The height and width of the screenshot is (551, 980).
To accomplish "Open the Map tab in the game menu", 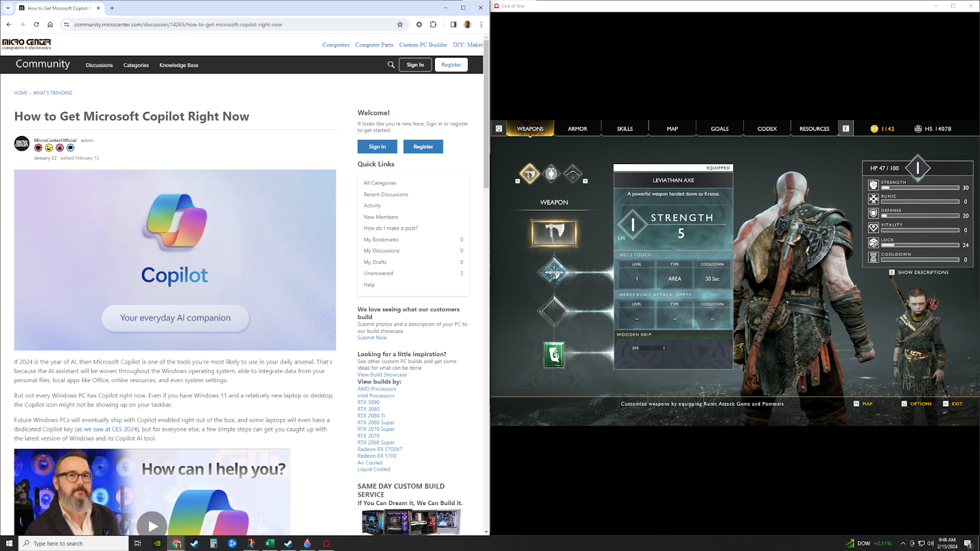I will pyautogui.click(x=673, y=129).
